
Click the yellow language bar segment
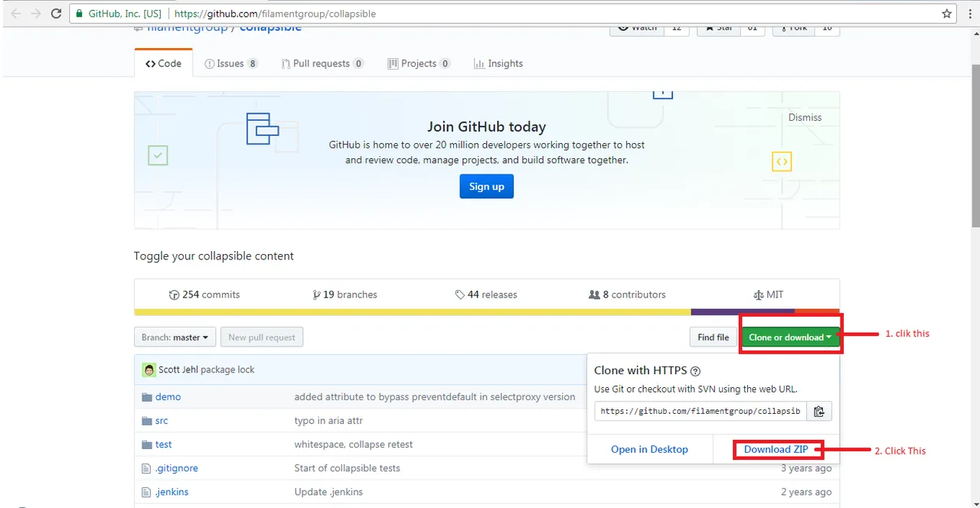413,312
